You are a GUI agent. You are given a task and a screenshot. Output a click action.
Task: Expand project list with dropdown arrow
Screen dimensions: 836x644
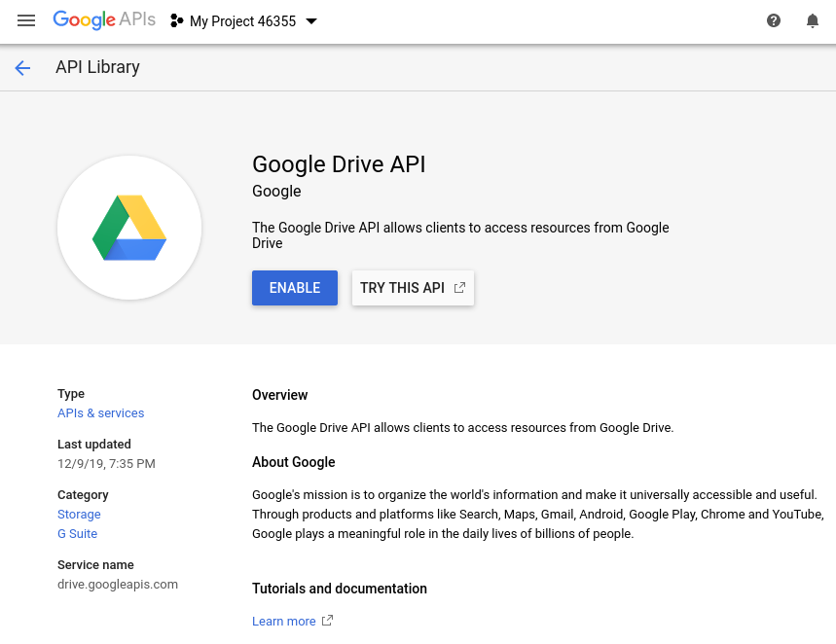(311, 21)
